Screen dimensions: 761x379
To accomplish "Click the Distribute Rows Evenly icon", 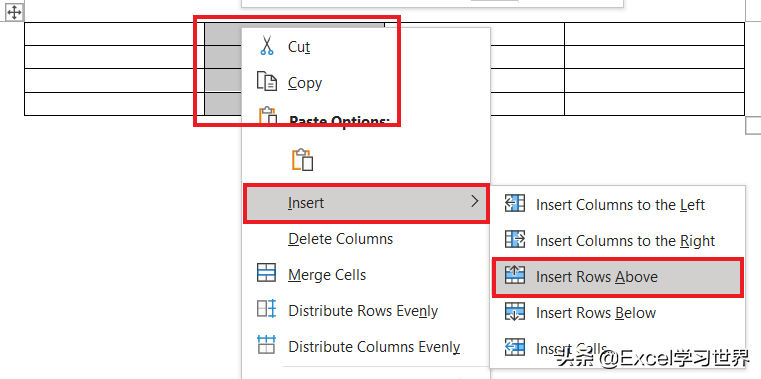I will (x=266, y=309).
